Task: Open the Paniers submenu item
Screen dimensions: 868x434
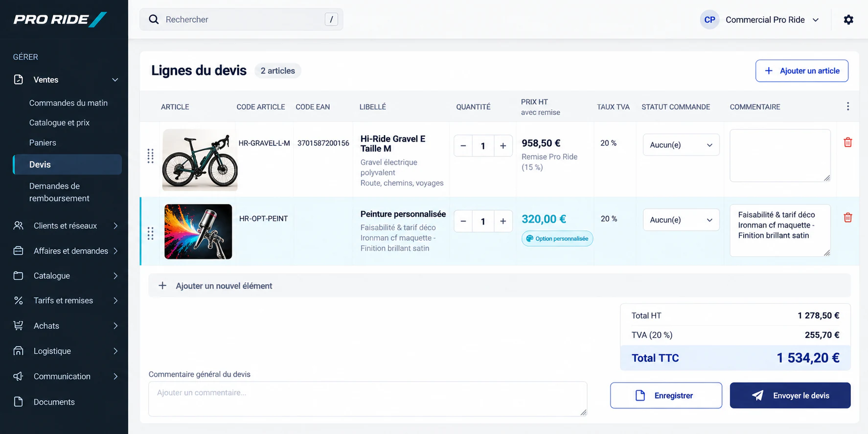Action: point(43,142)
